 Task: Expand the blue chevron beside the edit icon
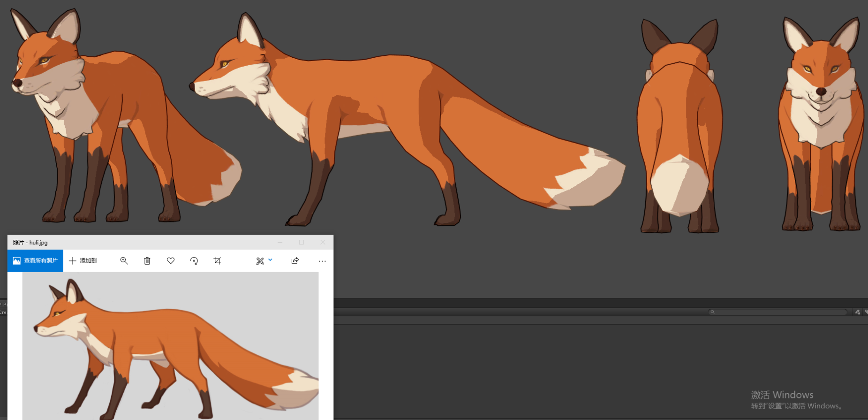pyautogui.click(x=270, y=260)
